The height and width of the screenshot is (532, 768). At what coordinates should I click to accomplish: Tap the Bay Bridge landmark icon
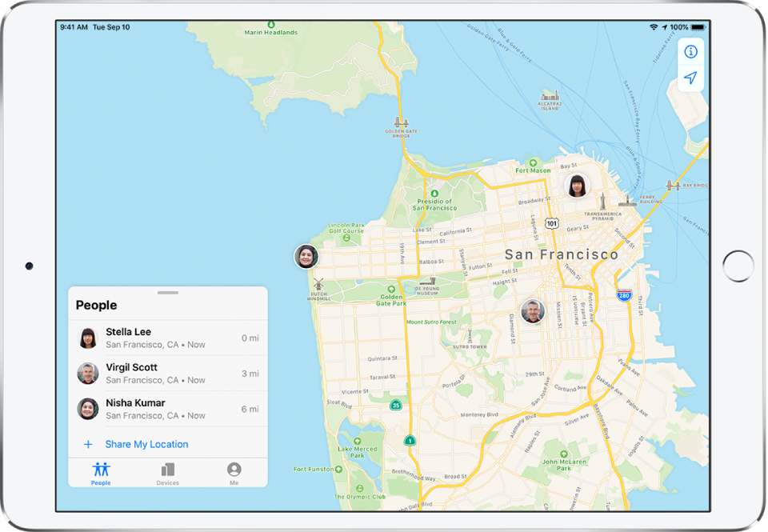[x=673, y=185]
